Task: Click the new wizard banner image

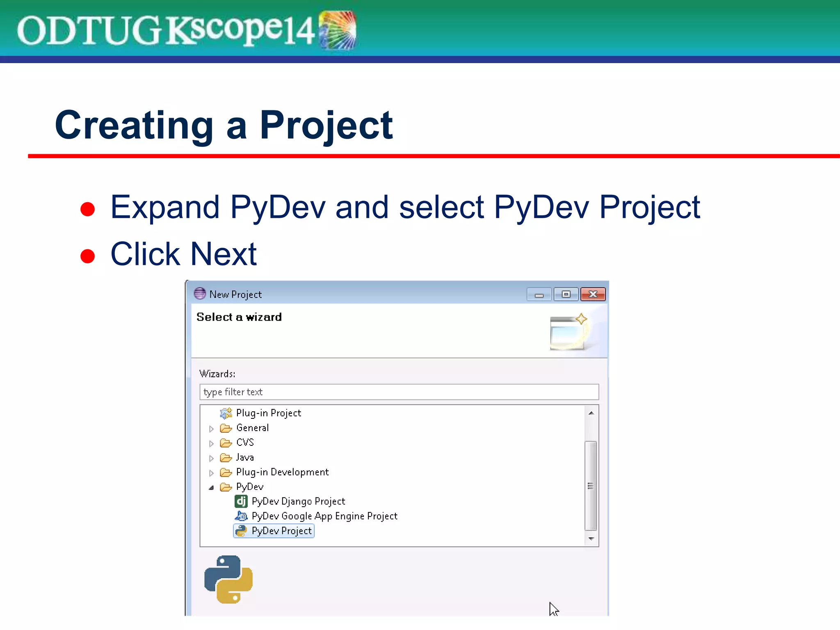Action: tap(569, 332)
